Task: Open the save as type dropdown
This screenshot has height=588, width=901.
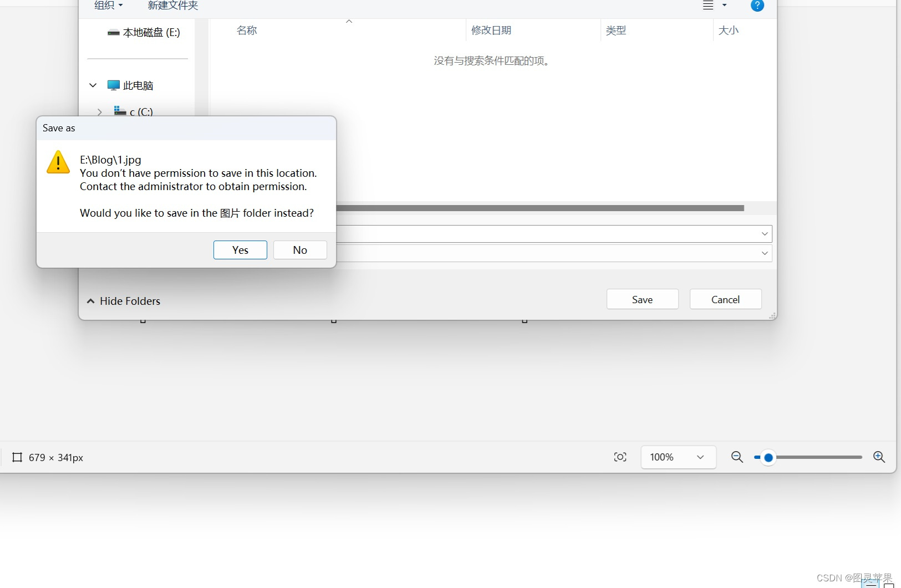Action: coord(765,253)
